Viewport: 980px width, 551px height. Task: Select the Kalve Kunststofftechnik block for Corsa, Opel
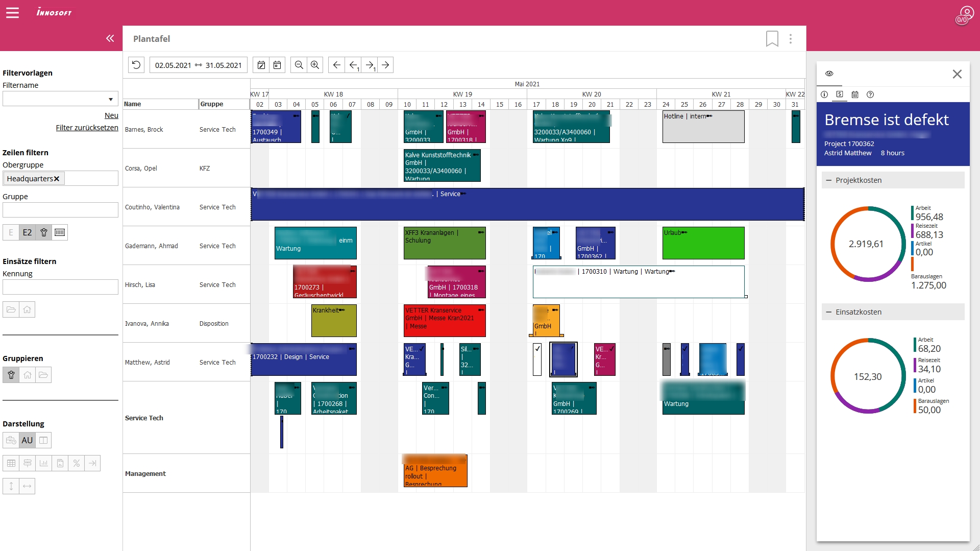pyautogui.click(x=442, y=165)
